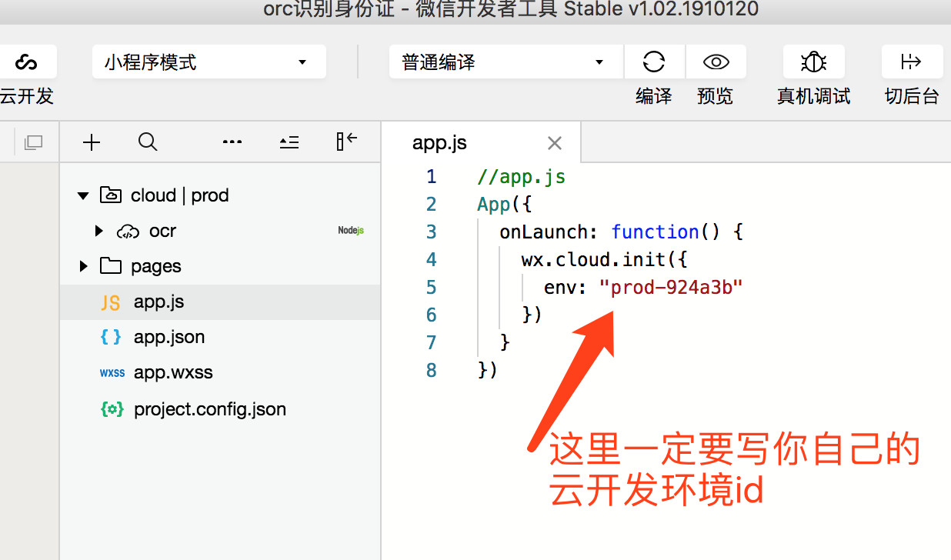
Task: Click the search icon in the file panel
Action: 148,142
